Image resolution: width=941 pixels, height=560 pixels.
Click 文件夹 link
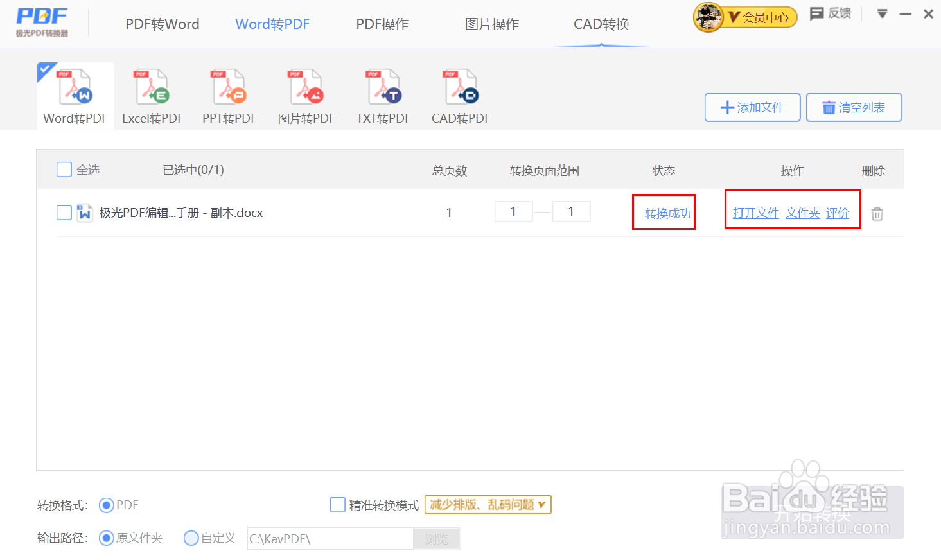click(x=803, y=213)
